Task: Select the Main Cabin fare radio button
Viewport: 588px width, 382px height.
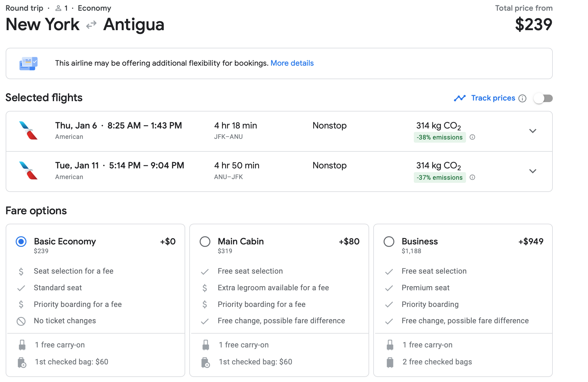Action: [205, 242]
